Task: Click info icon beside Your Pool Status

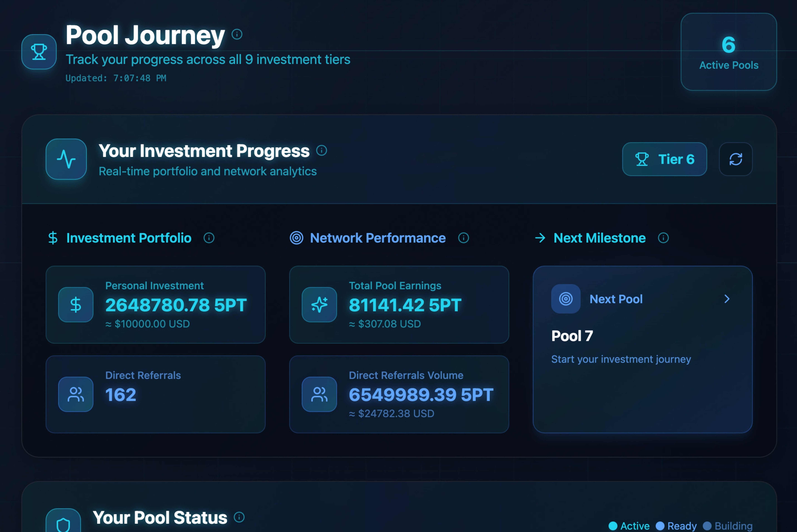Action: 239,517
